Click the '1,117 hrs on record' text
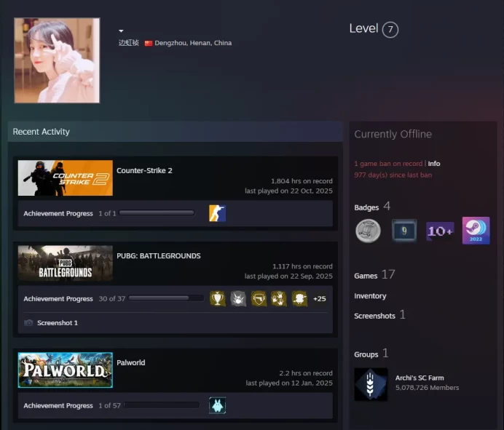 point(302,266)
